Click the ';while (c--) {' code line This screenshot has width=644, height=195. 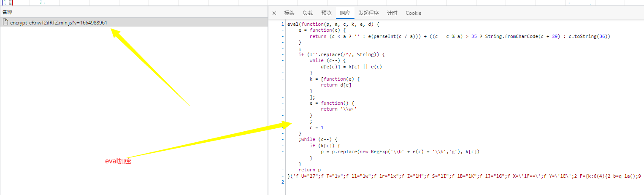pyautogui.click(x=318, y=140)
